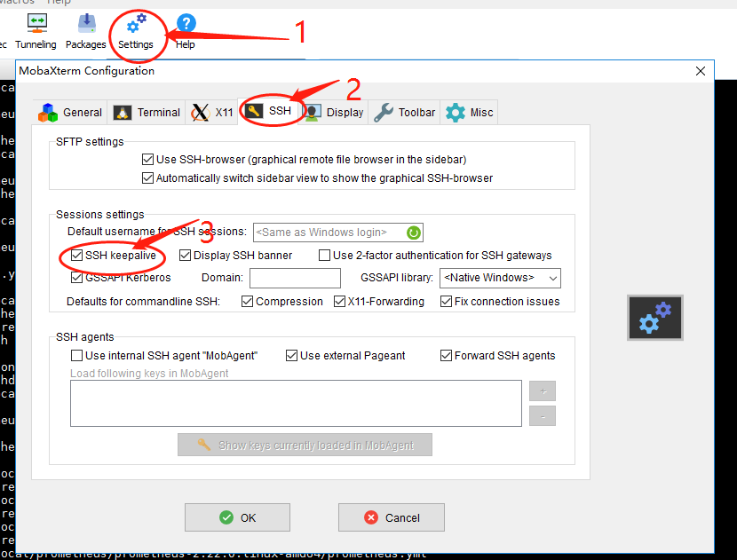The image size is (737, 560).
Task: Open the Display tab
Action: coord(335,113)
